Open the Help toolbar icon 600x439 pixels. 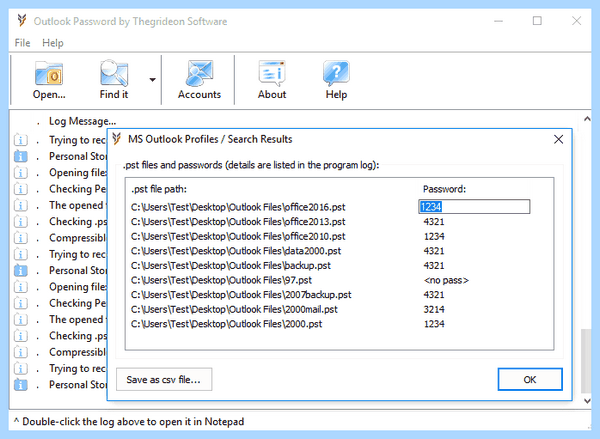click(x=336, y=80)
